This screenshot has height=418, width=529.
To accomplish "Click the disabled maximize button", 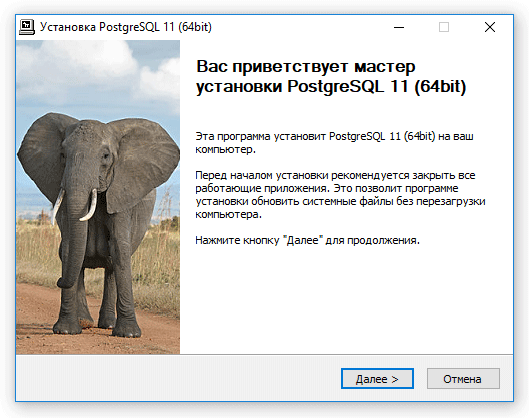I will click(444, 27).
